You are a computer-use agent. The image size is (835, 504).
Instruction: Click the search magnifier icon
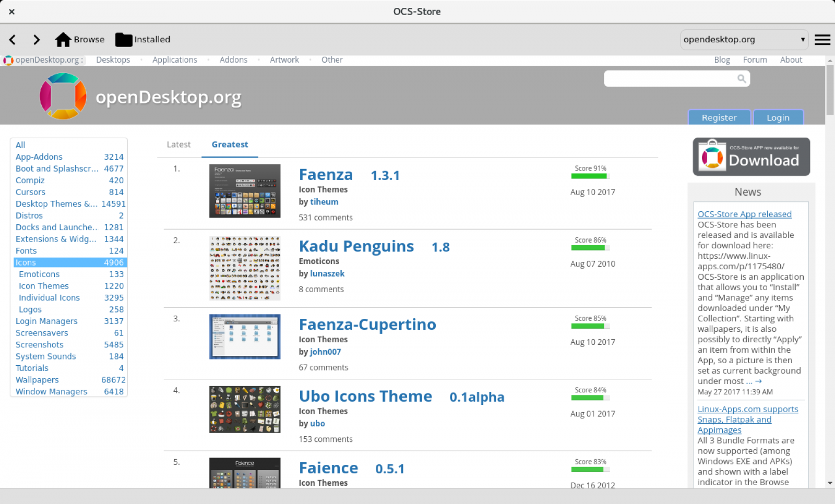coord(741,79)
